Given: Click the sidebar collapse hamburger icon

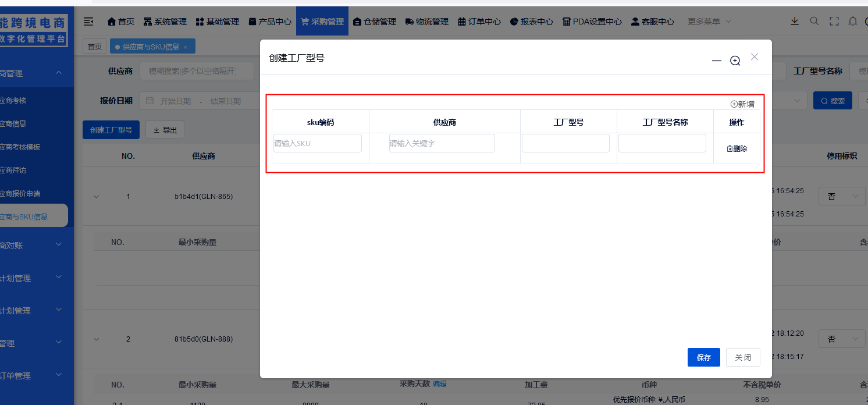Looking at the screenshot, I should click(x=88, y=21).
